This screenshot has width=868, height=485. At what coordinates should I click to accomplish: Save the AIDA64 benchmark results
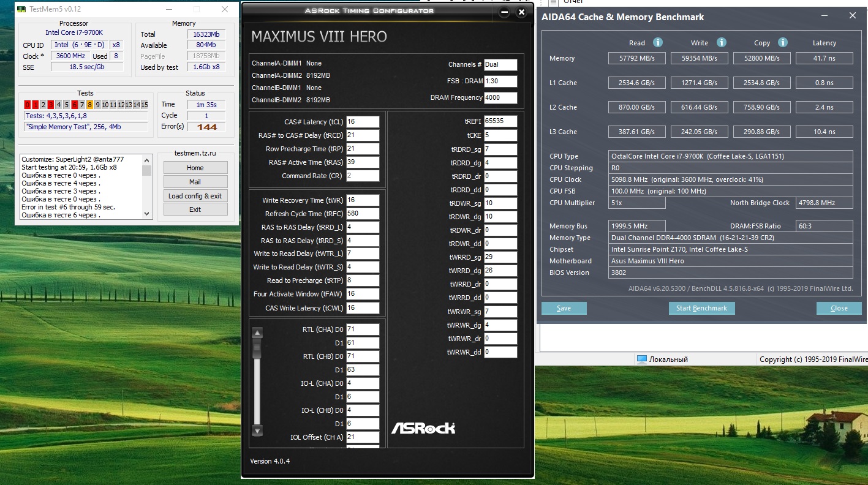pos(564,308)
